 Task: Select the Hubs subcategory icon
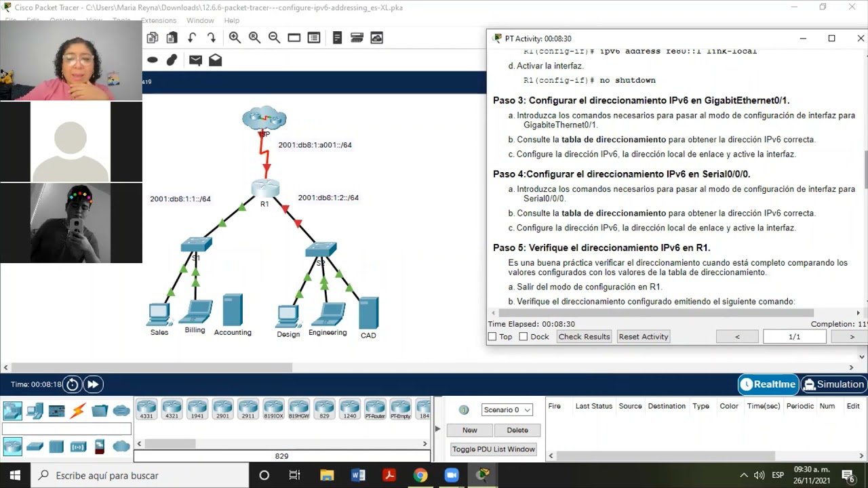(56, 446)
